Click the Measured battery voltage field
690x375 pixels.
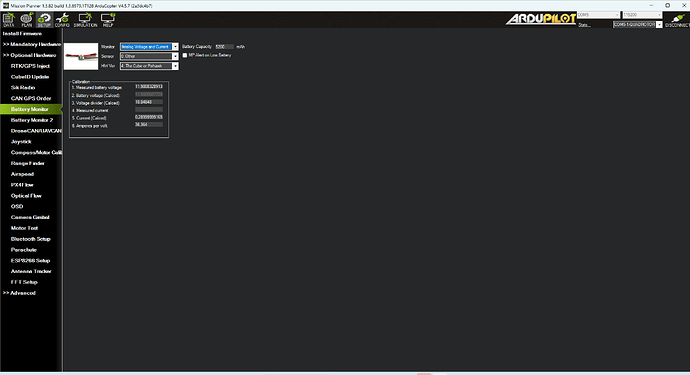point(149,87)
